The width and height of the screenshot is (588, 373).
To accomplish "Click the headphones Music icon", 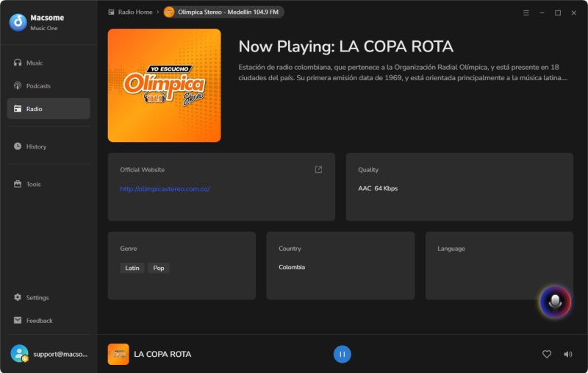I will pyautogui.click(x=18, y=63).
